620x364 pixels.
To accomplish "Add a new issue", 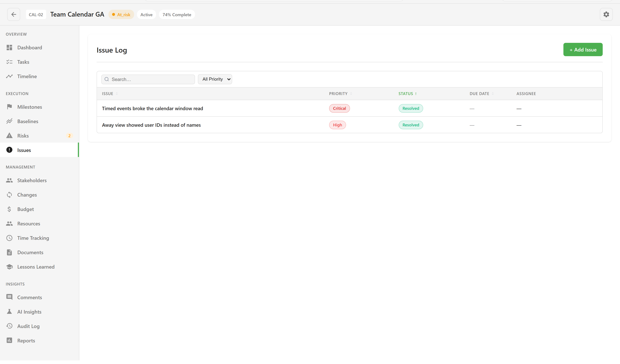I will [583, 50].
